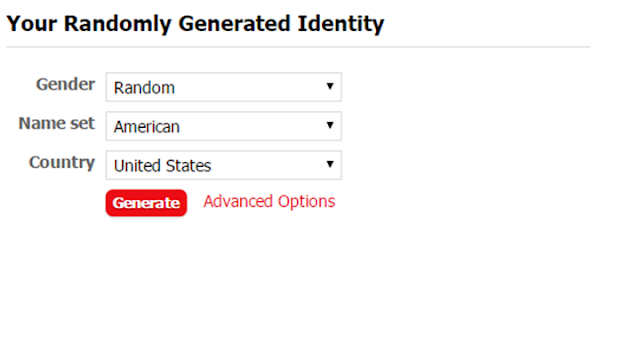Click the horizontal divider under the heading
Image resolution: width=640 pixels, height=360 pixels.
click(298, 47)
